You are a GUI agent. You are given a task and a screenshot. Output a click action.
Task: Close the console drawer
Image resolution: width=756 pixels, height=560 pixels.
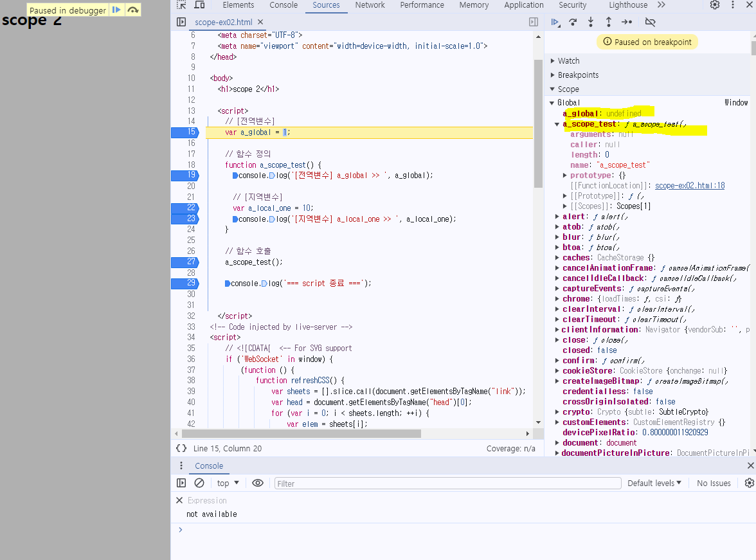click(750, 465)
